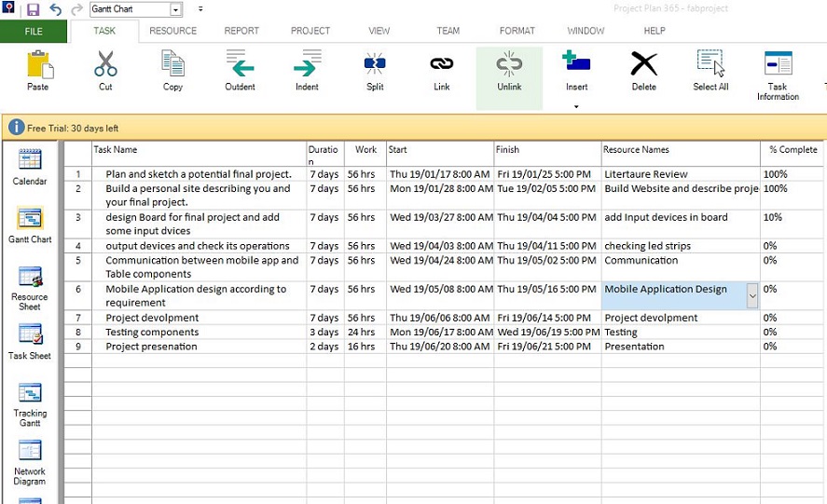Switch to the RESOURCE tab
The image size is (827, 504).
(173, 31)
